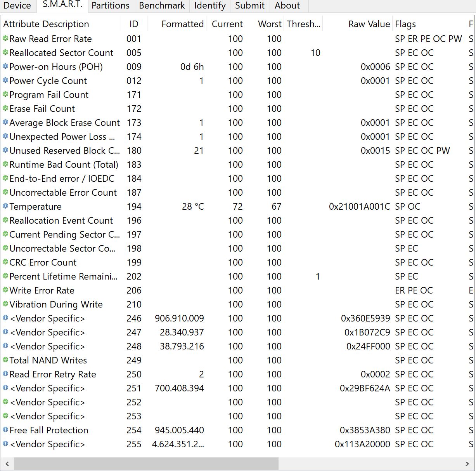Screen dimensions: 476x471
Task: Click blue info icon of Read Error Retry Rate
Action: coord(5,374)
